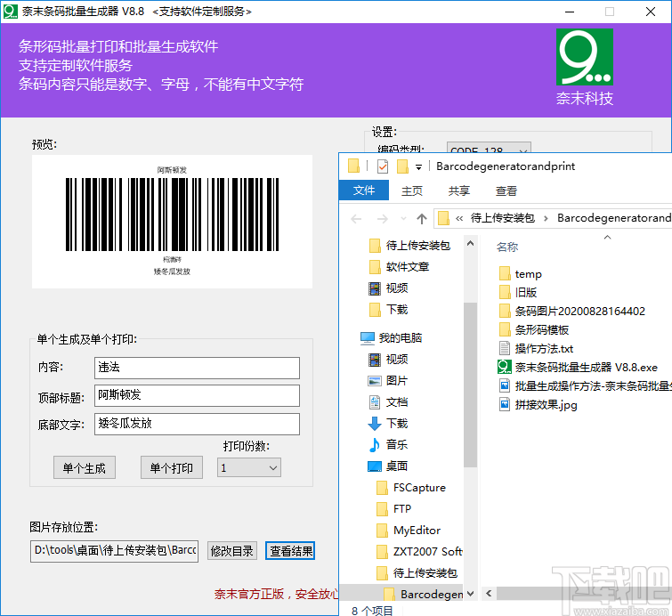The width and height of the screenshot is (672, 616).
Task: Click the 内容 input field
Action: pyautogui.click(x=197, y=368)
